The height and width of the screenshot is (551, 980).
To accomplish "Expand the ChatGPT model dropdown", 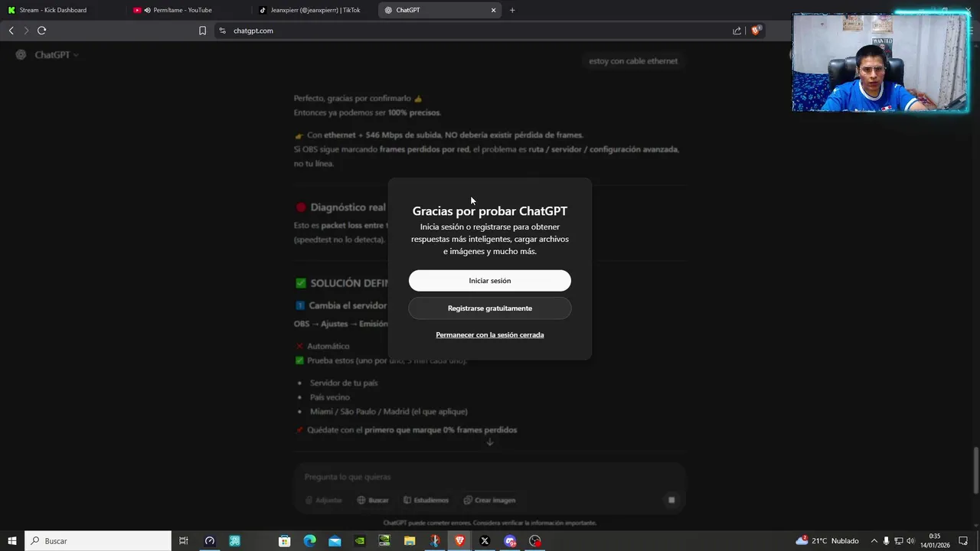I will [57, 55].
